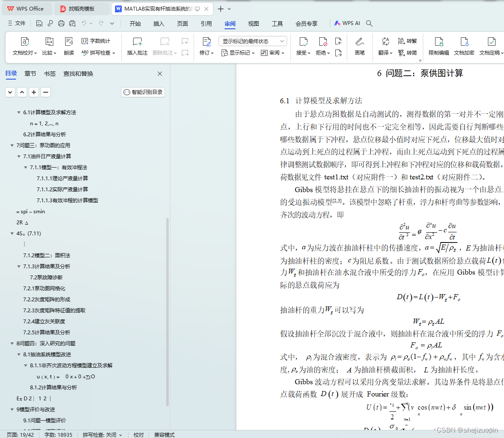Collapse the 8问题四:深入研究的问题 node
The image size is (504, 438).
point(12,343)
